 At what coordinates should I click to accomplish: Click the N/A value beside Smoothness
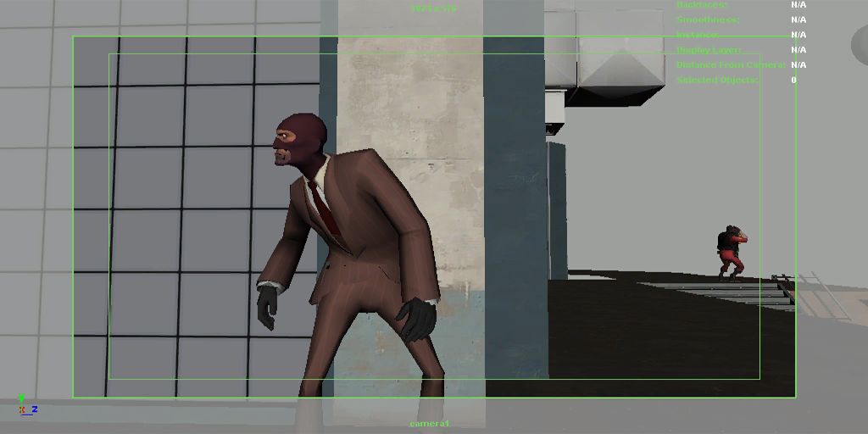point(798,20)
